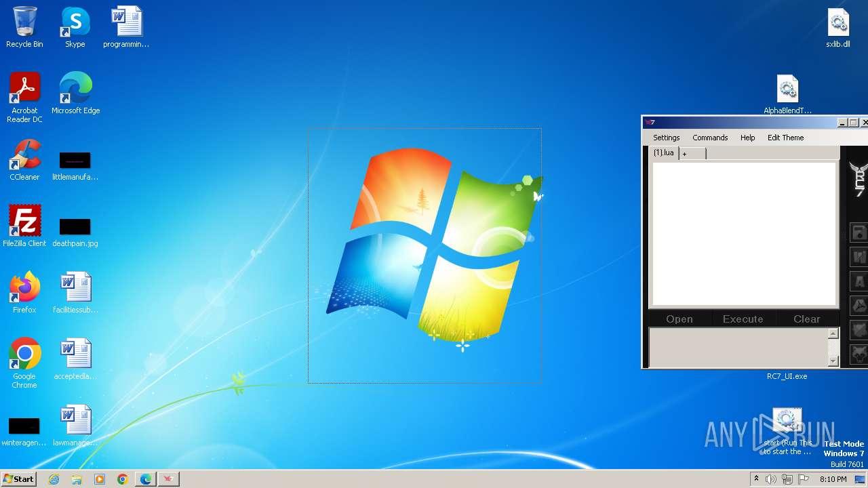
Task: Open the CCleaner desktop shortcut
Action: (24, 160)
